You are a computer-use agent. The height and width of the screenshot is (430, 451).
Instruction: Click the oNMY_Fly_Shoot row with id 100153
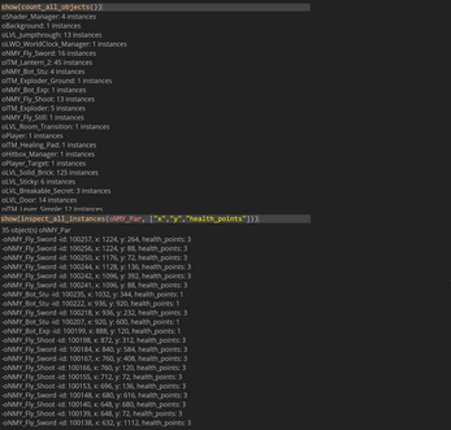pos(94,386)
